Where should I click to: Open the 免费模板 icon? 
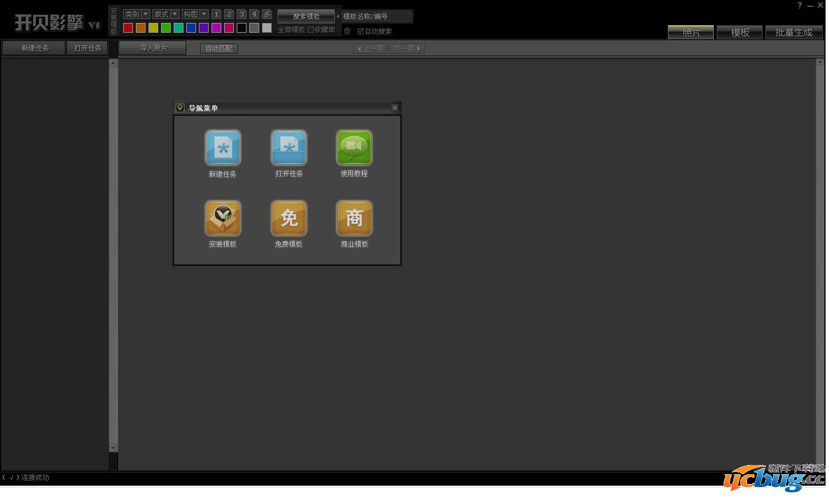tap(288, 218)
